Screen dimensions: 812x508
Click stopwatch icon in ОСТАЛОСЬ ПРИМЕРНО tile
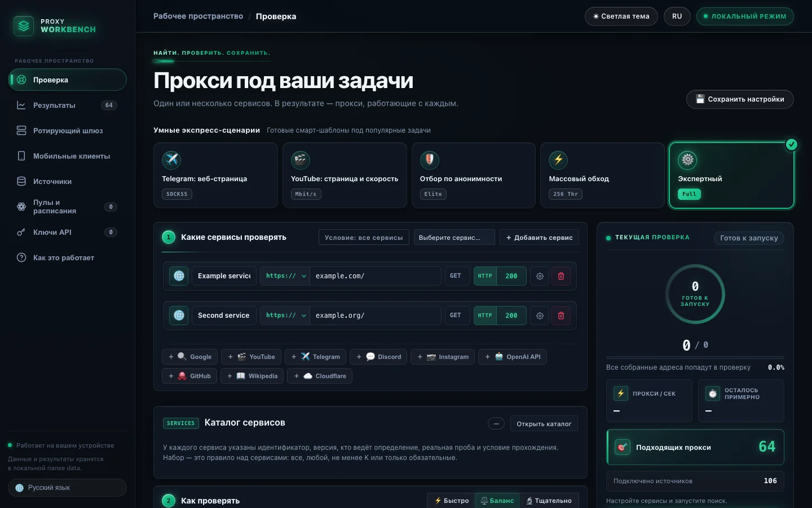pos(713,393)
